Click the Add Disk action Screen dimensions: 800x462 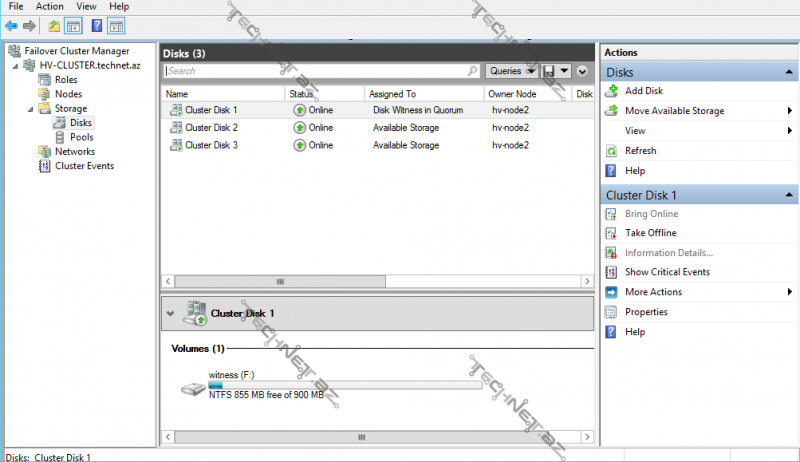644,91
